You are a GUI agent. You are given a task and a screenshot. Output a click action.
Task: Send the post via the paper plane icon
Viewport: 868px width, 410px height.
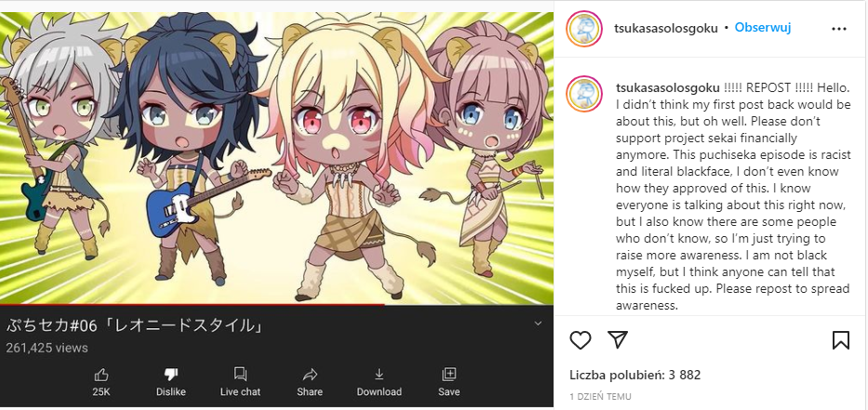click(617, 339)
